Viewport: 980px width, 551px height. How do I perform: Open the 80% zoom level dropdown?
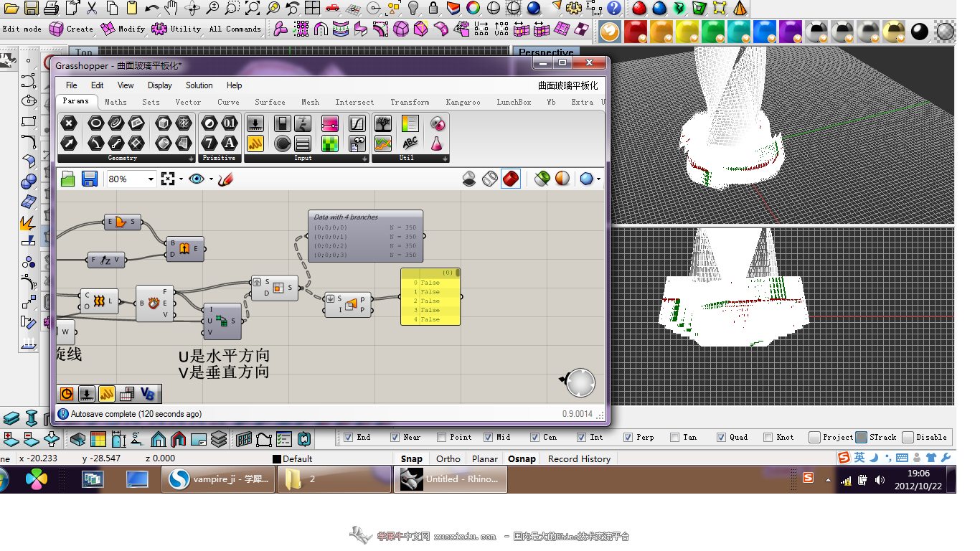151,179
